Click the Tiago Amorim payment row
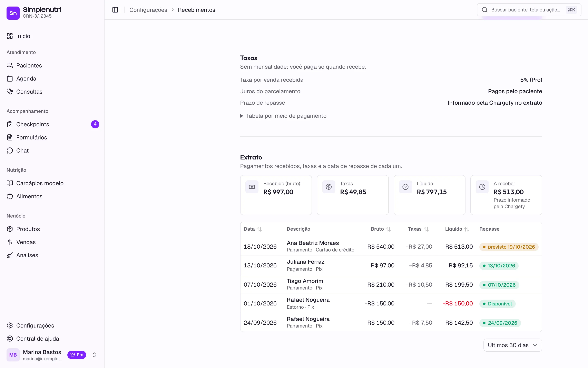588x368 pixels. pos(391,285)
